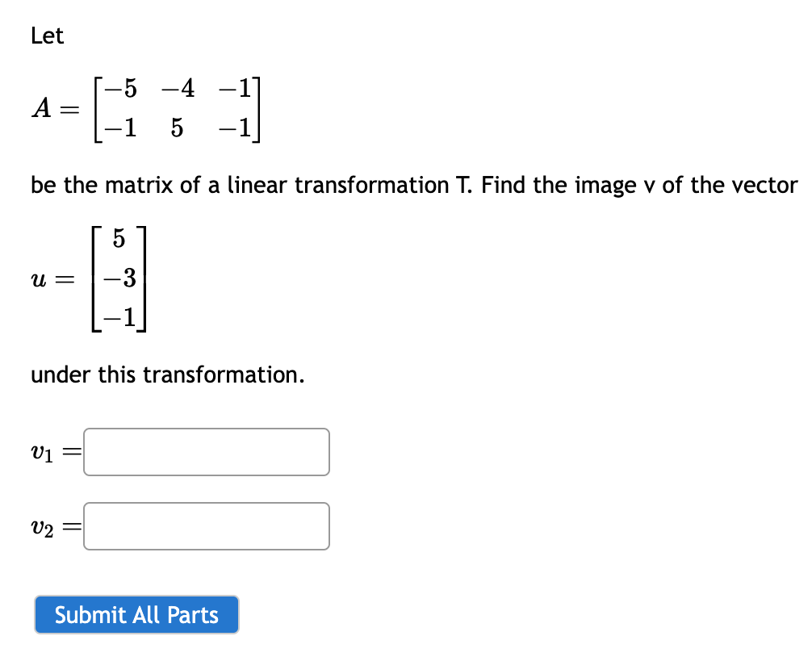Click inside the v1 answer field
The height and width of the screenshot is (657, 812).
click(206, 452)
